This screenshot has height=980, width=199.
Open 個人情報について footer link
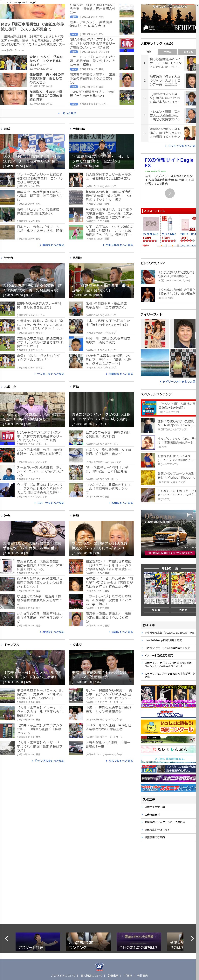coord(92,976)
